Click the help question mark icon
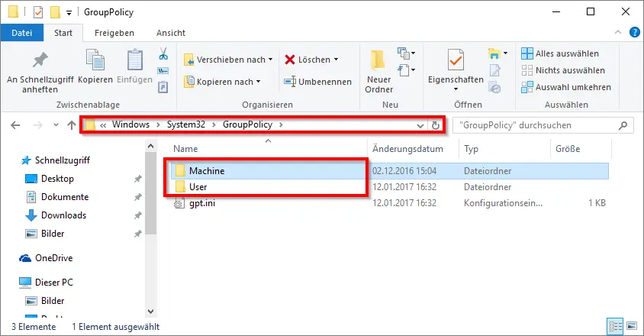644x336 pixels. click(x=635, y=32)
